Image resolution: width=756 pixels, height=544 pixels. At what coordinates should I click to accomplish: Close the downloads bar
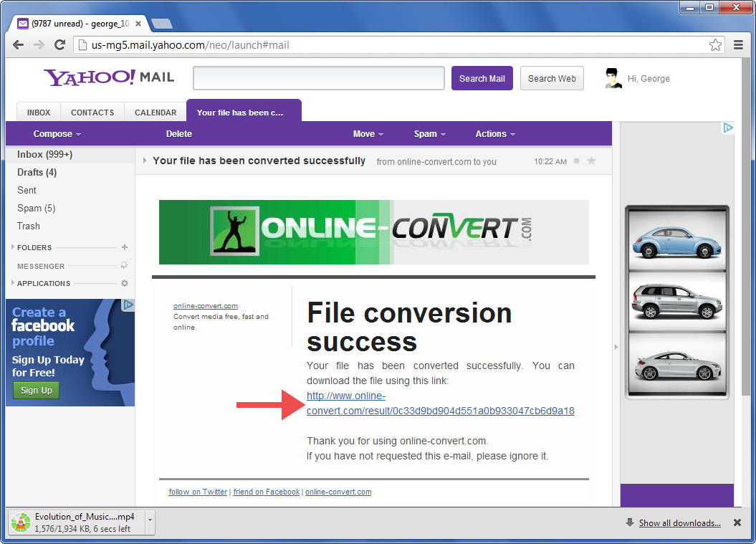pyautogui.click(x=737, y=522)
